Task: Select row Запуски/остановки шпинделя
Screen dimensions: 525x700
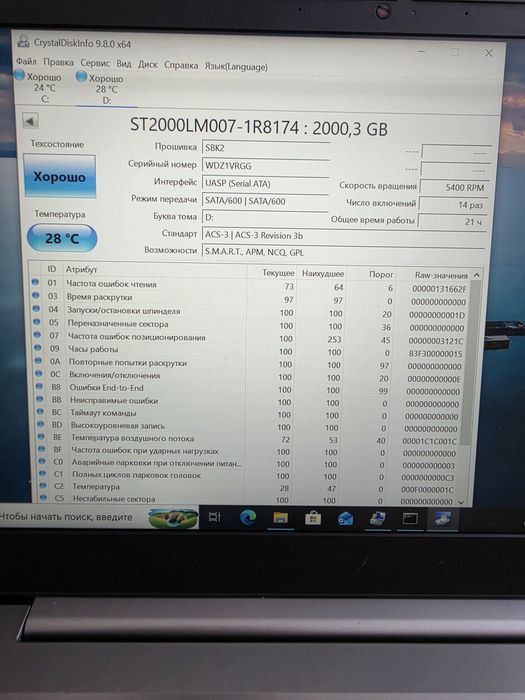Action: coord(250,312)
